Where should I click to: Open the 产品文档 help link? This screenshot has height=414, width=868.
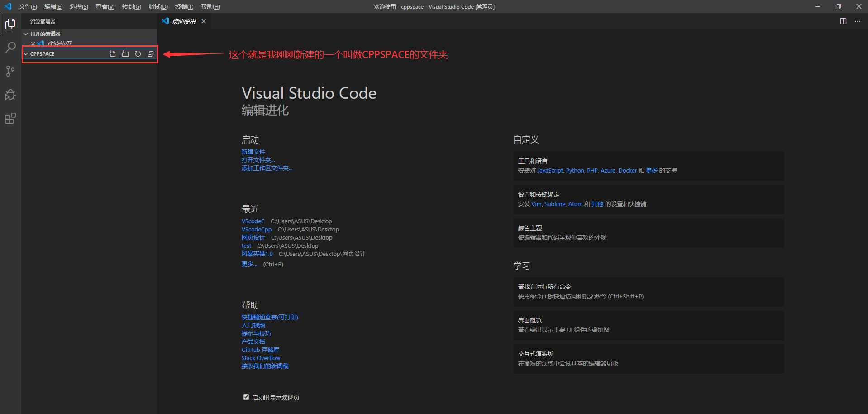coord(253,342)
